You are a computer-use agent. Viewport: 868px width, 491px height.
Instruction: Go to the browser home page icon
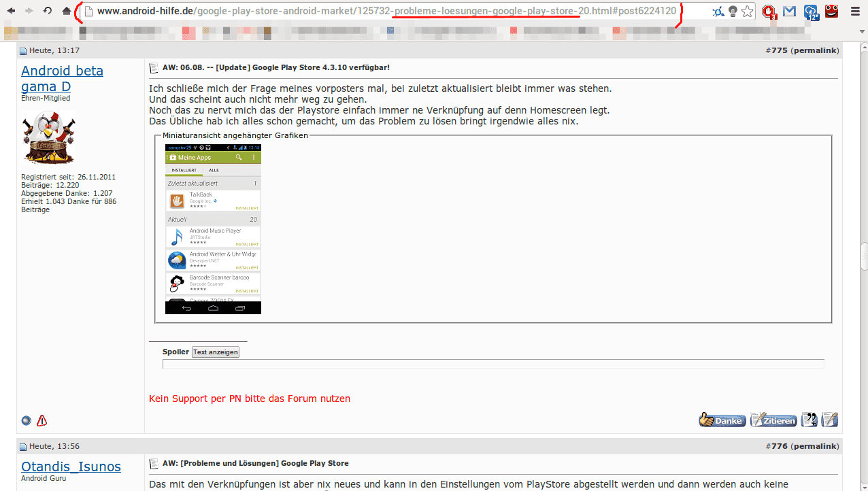(x=66, y=11)
